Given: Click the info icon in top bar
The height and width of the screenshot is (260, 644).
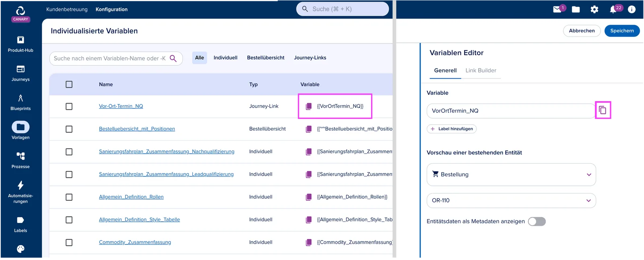Looking at the screenshot, I should (632, 9).
